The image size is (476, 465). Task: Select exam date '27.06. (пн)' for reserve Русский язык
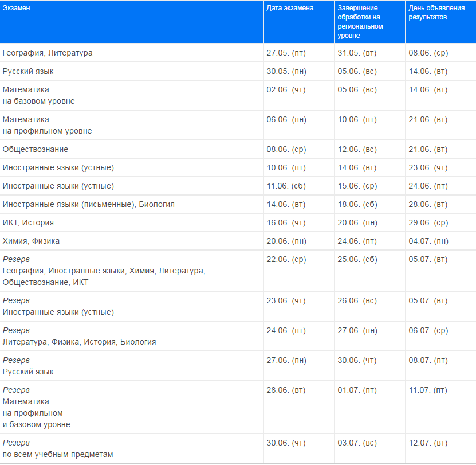(x=298, y=366)
